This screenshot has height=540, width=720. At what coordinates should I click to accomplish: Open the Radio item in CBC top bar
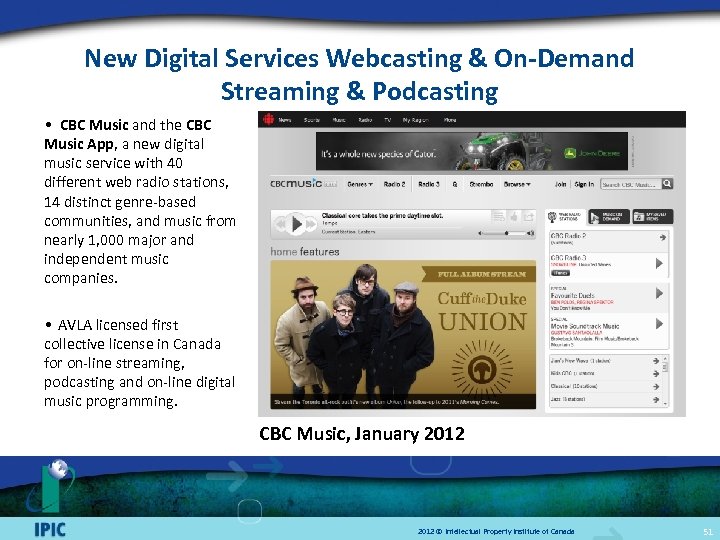click(x=365, y=120)
